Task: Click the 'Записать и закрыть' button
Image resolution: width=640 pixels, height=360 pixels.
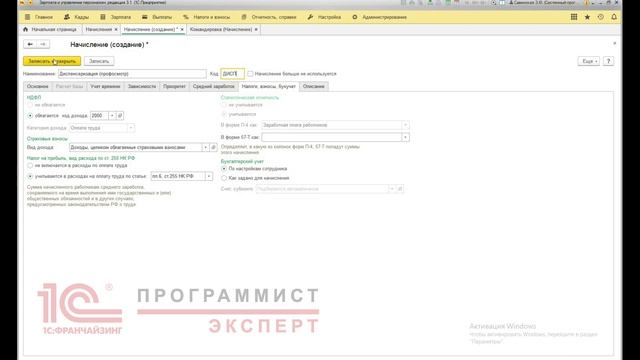Action: coord(52,61)
